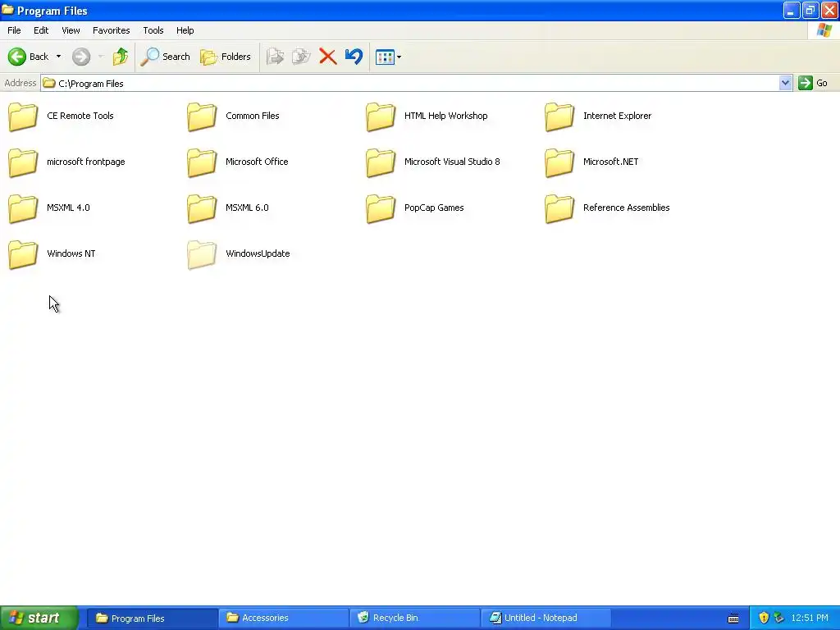This screenshot has height=630, width=840.
Task: Open the Edit menu
Action: (x=41, y=30)
